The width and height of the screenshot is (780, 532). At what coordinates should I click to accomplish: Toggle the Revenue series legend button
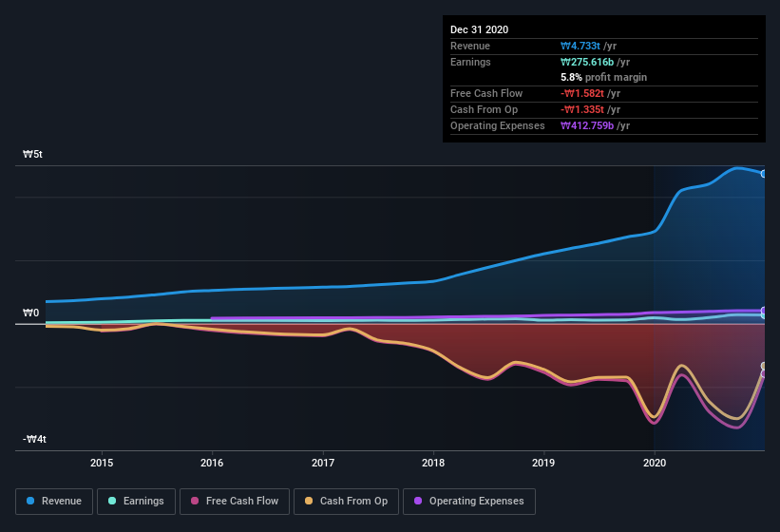(x=54, y=502)
